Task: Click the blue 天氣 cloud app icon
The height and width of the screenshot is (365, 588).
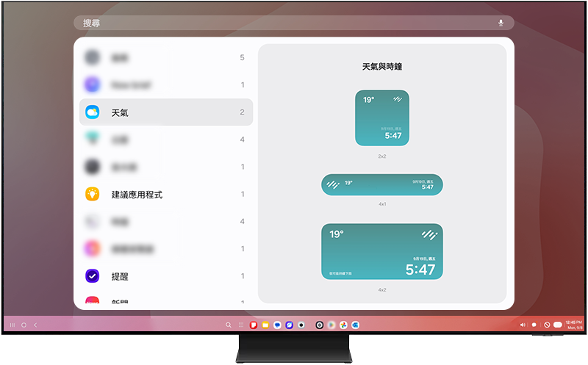Action: point(93,112)
